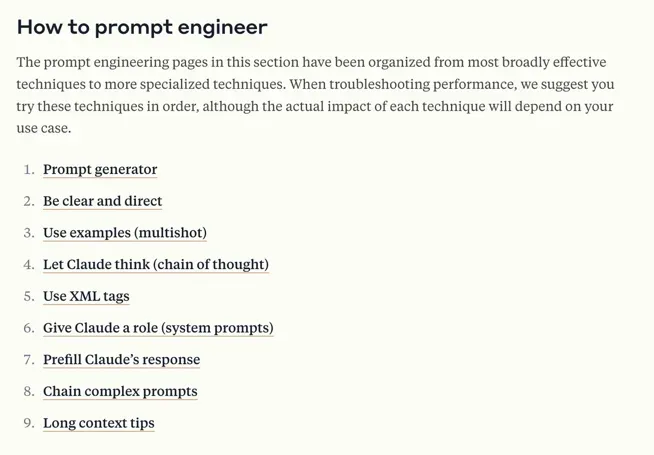Click list number 7 beside Prefill Claude's response
This screenshot has height=455, width=654.
pyautogui.click(x=29, y=360)
